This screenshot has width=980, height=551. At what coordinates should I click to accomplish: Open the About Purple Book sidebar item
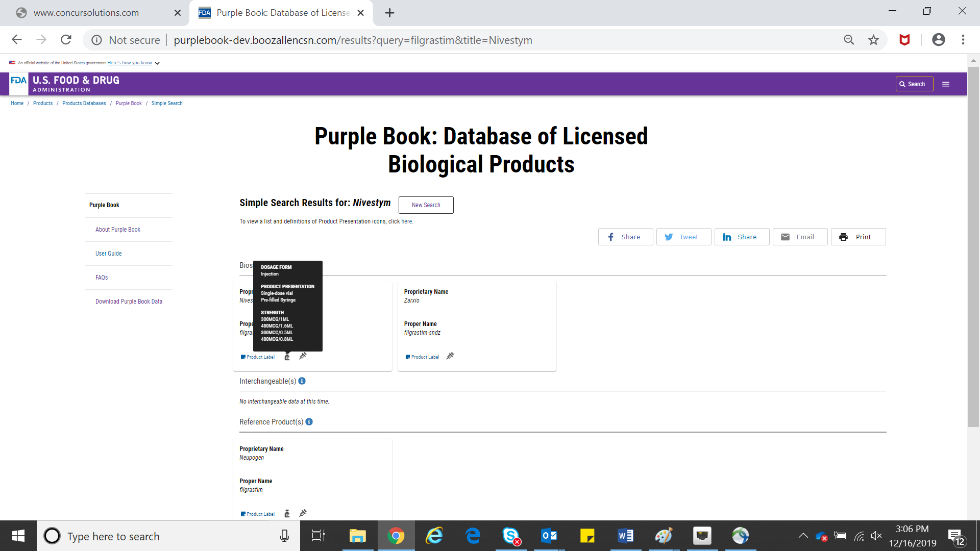[118, 230]
